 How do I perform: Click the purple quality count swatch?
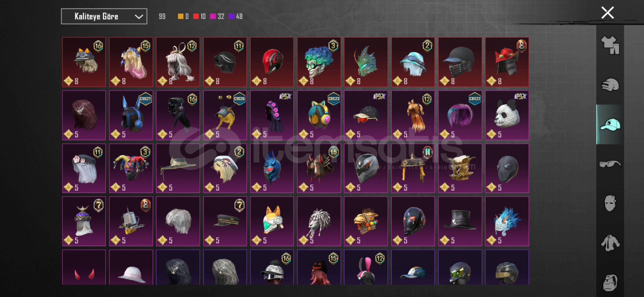tap(231, 16)
